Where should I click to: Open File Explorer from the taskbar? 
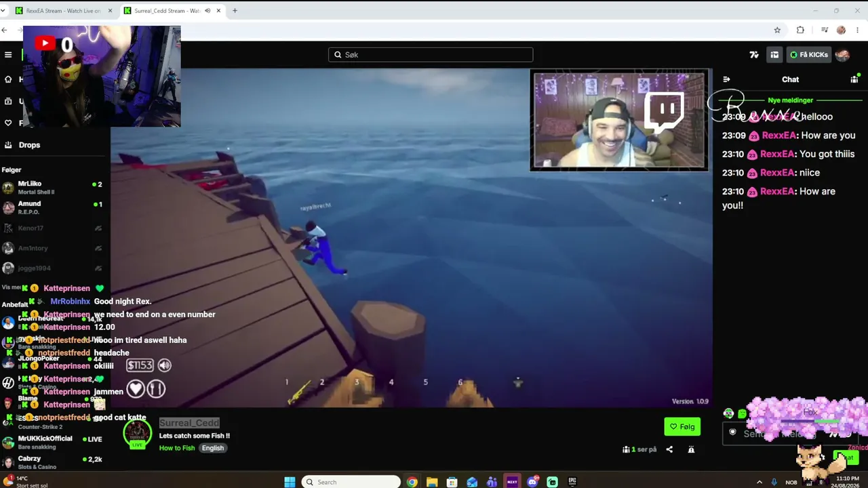coord(432,482)
